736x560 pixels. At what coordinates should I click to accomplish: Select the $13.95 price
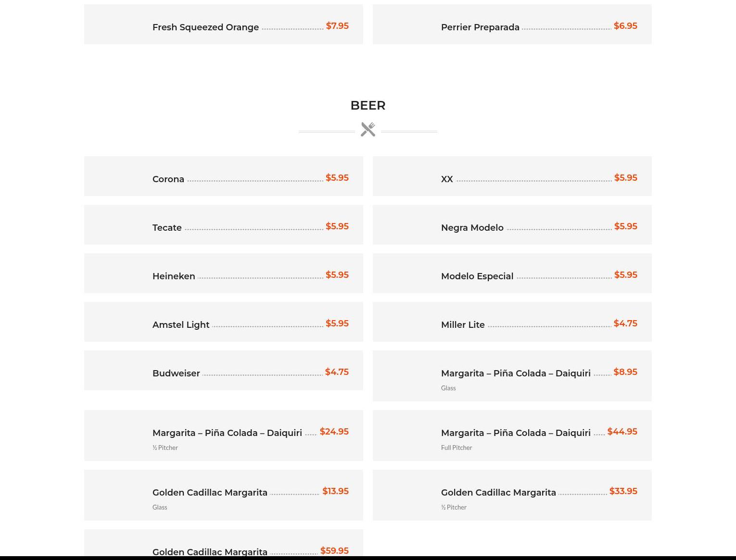pos(335,491)
